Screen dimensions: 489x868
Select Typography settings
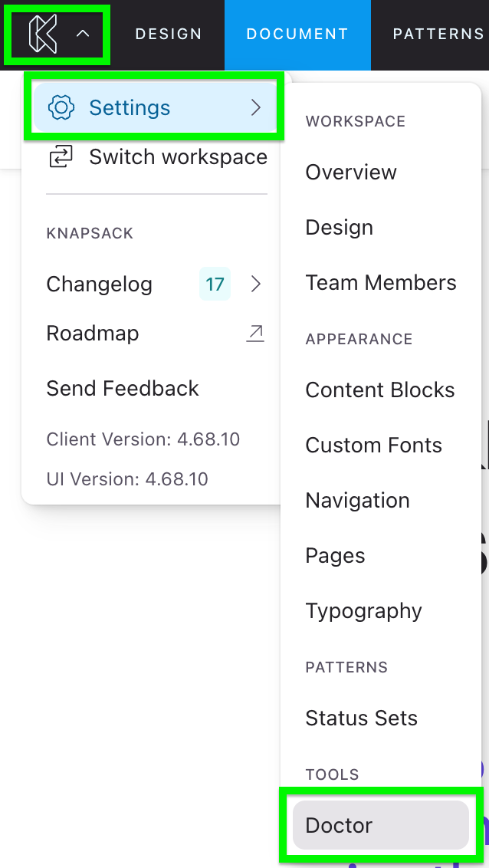[x=364, y=611]
